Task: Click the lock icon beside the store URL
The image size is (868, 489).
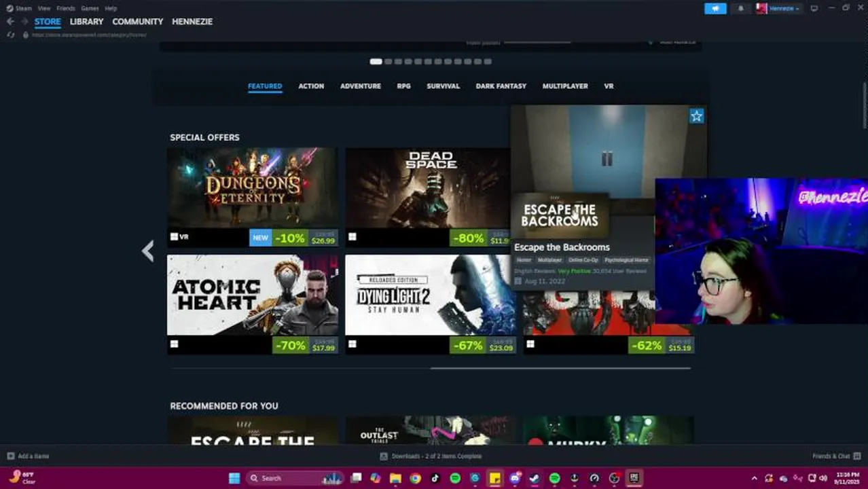Action: click(x=25, y=35)
